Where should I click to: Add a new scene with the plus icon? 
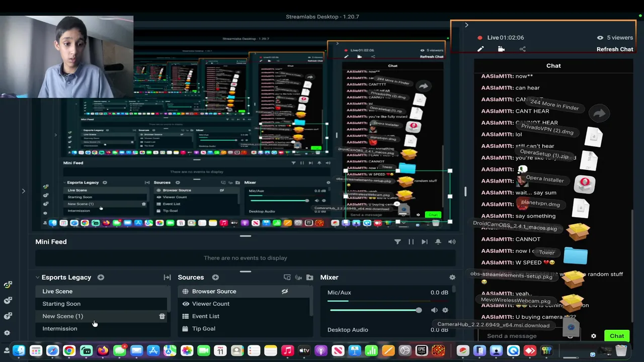tap(101, 278)
